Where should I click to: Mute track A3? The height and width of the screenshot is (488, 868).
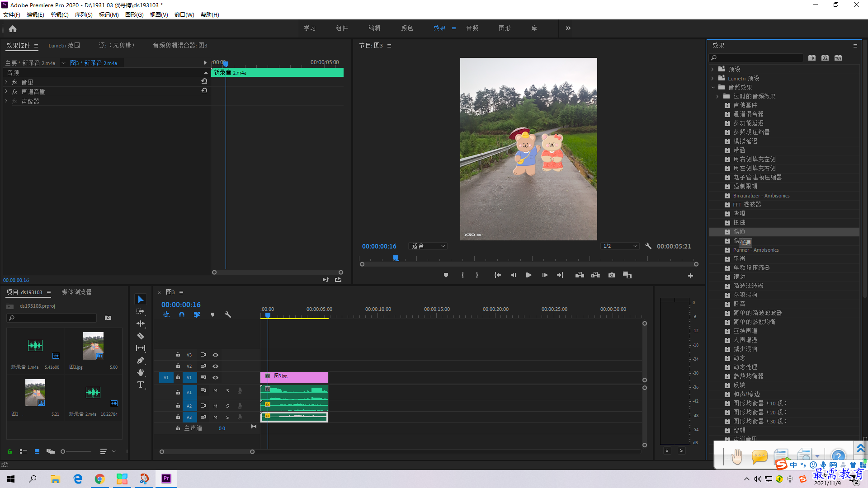click(215, 417)
